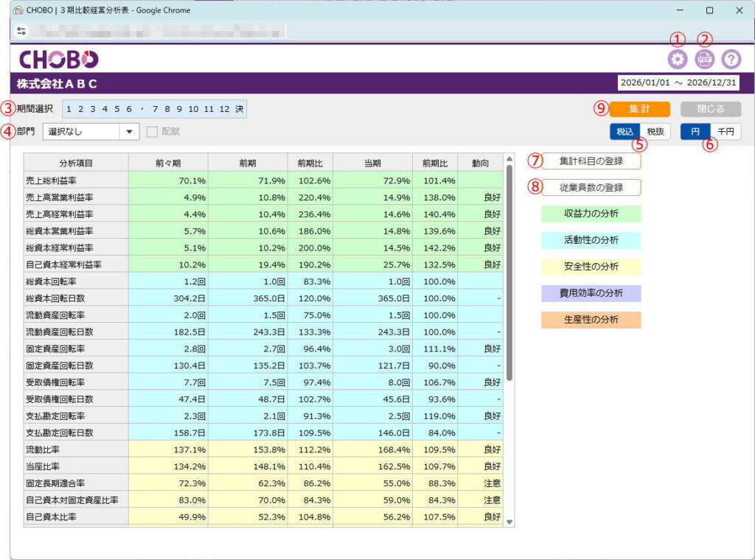Open the 部門 dropdown list
Screen dimensions: 755x560
click(x=129, y=132)
